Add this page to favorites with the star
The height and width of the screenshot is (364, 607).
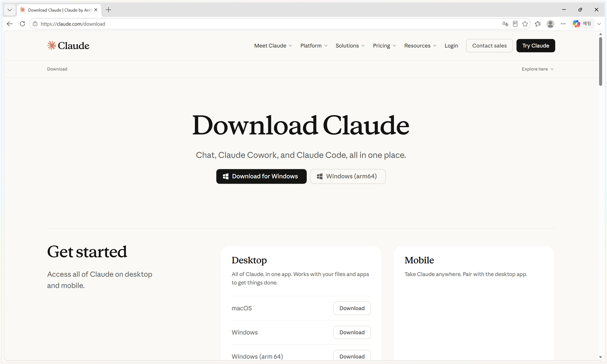click(525, 24)
